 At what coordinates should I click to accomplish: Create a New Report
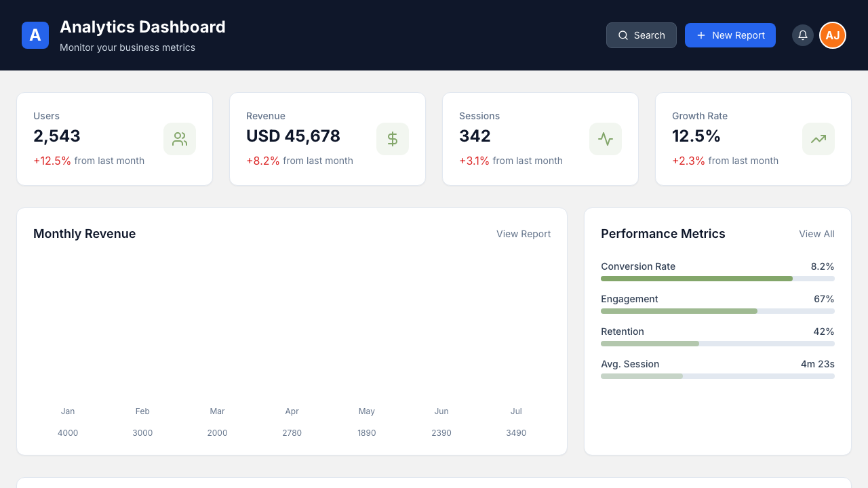[x=730, y=35]
